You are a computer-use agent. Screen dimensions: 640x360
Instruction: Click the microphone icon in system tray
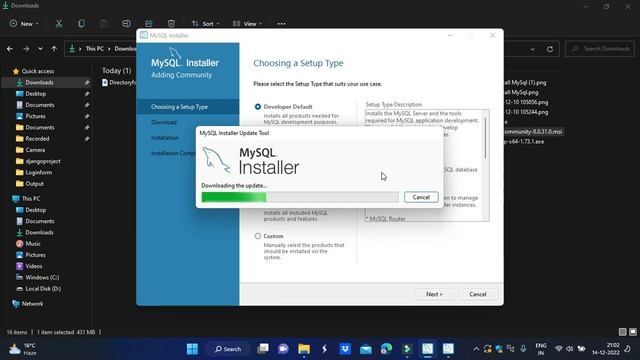(x=523, y=349)
